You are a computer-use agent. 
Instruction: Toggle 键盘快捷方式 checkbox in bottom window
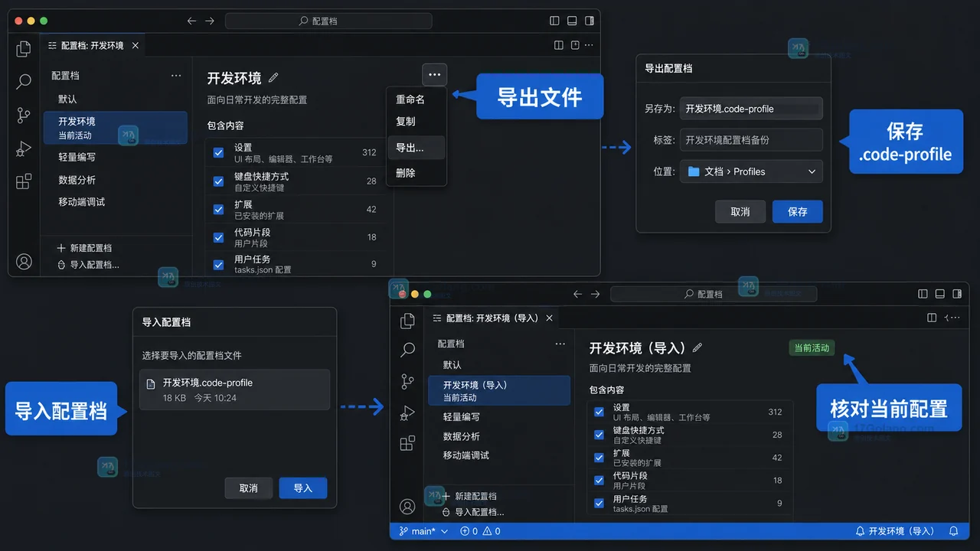(599, 435)
